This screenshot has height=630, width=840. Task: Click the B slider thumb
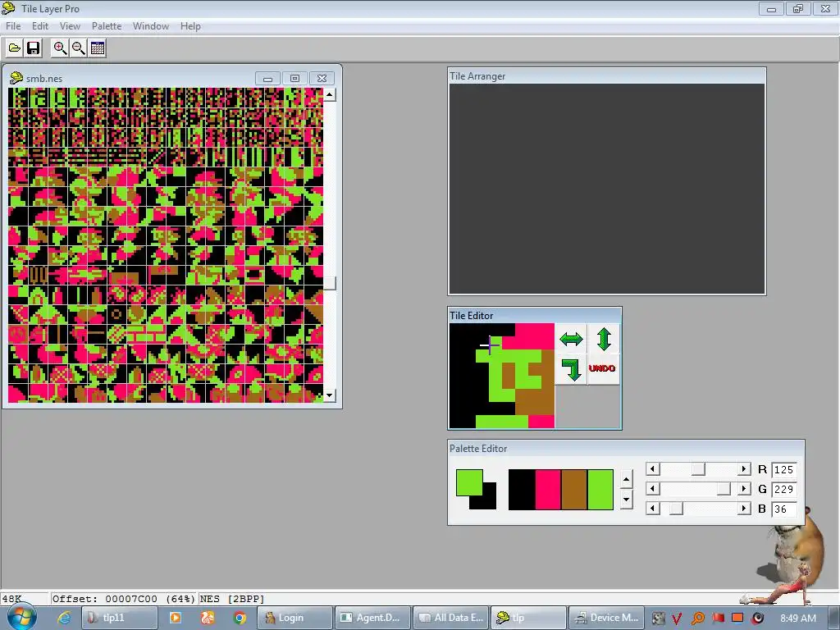[676, 509]
